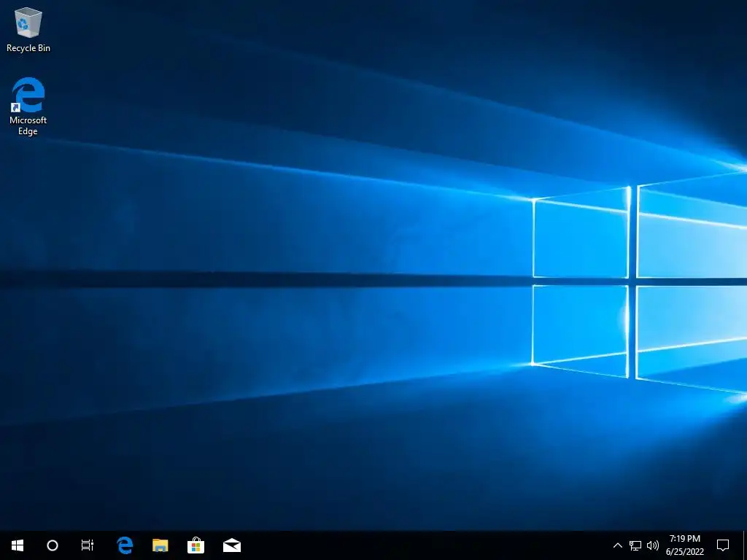The height and width of the screenshot is (560, 747).
Task: Open the Windows Start menu
Action: pos(18,545)
